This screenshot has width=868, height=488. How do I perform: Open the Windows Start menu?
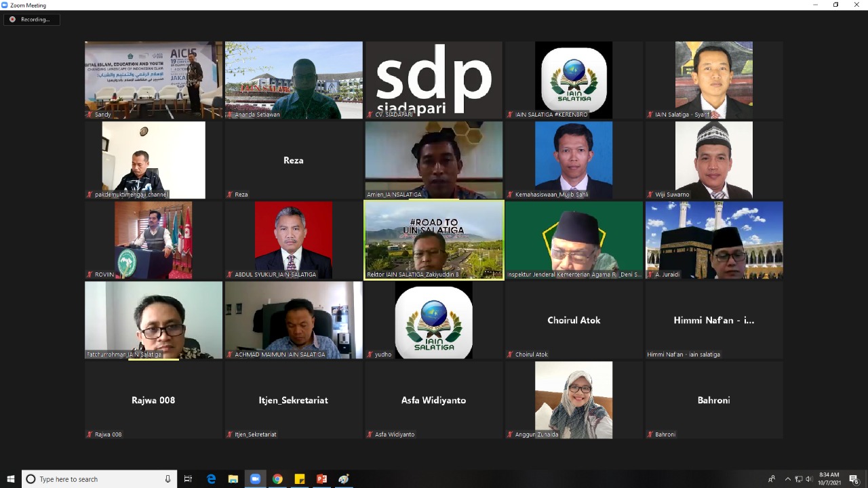(x=10, y=479)
